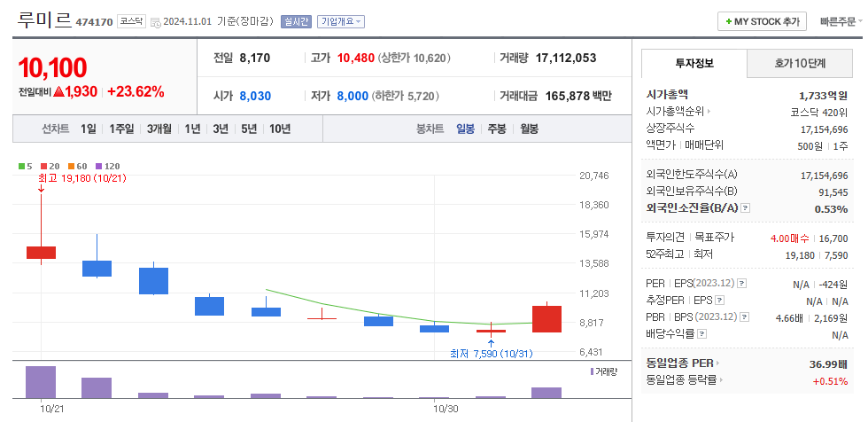Click the 36.99배 sector PER value
Image resolution: width=868 pixels, height=422 pixels.
coord(828,363)
